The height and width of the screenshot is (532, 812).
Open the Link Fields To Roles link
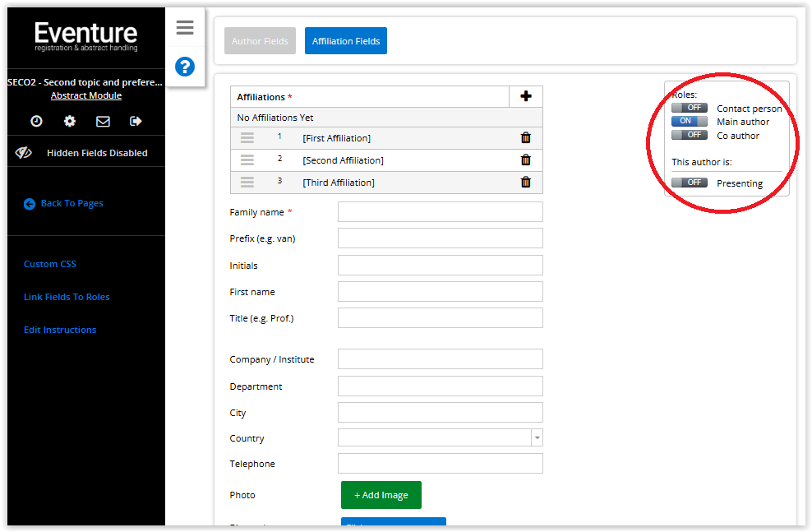(x=67, y=297)
